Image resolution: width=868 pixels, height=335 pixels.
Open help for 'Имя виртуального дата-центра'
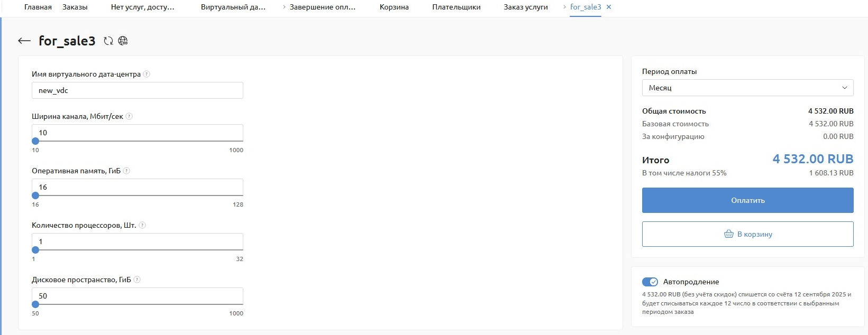click(147, 74)
